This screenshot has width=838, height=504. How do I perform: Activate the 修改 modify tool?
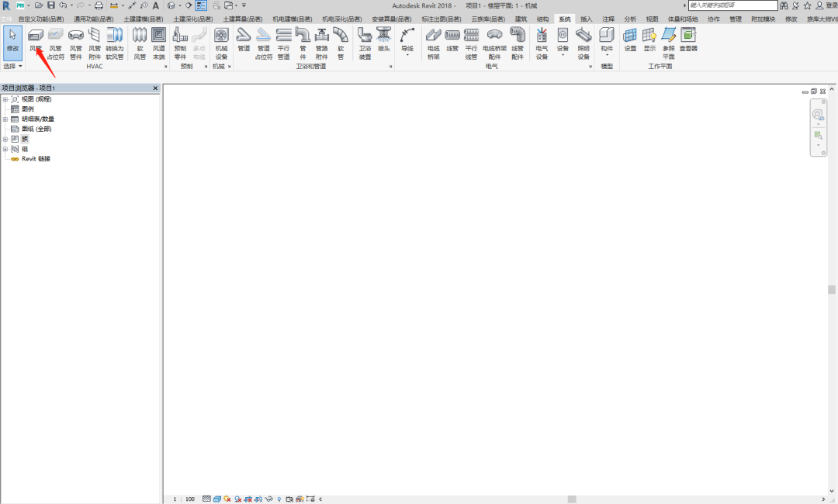12,41
